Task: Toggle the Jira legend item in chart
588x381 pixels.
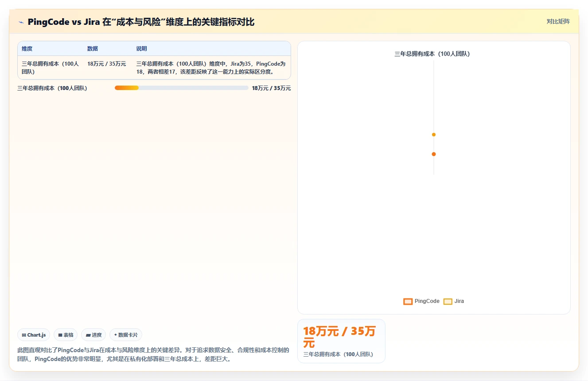Action: click(x=454, y=301)
